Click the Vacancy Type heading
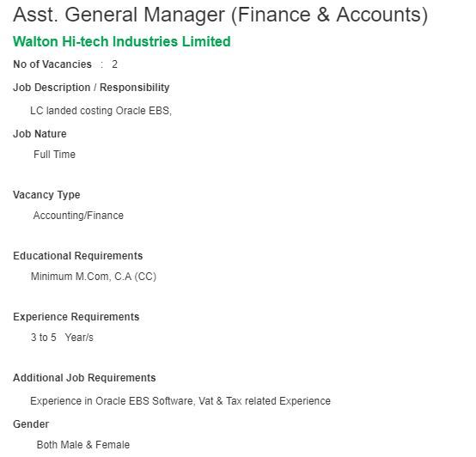 [46, 195]
